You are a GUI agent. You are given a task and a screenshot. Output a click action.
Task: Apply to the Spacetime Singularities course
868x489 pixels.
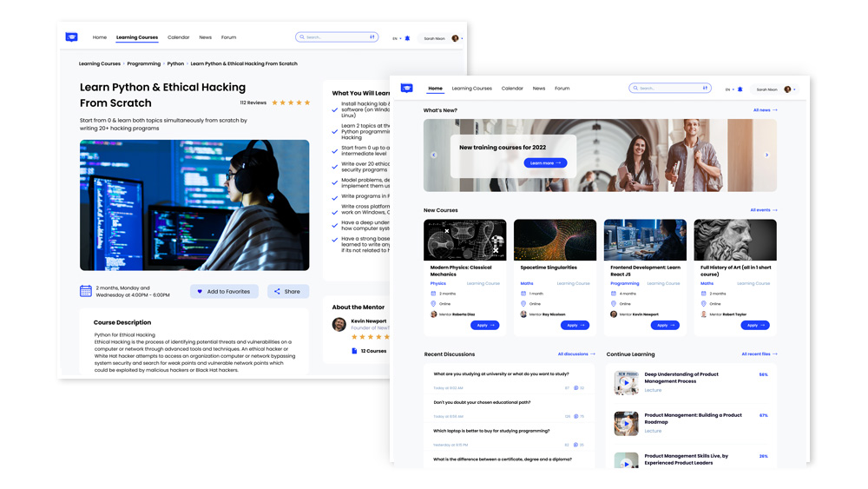tap(574, 325)
